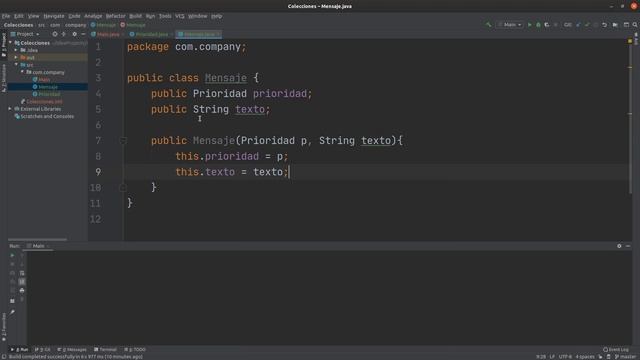The height and width of the screenshot is (360, 640).
Task: Fold the Mensaje constructor at line 7
Action: (x=123, y=141)
